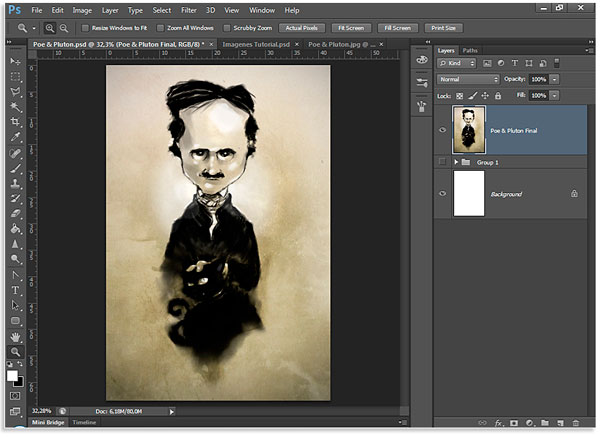Select the Dodge tool

(15, 259)
